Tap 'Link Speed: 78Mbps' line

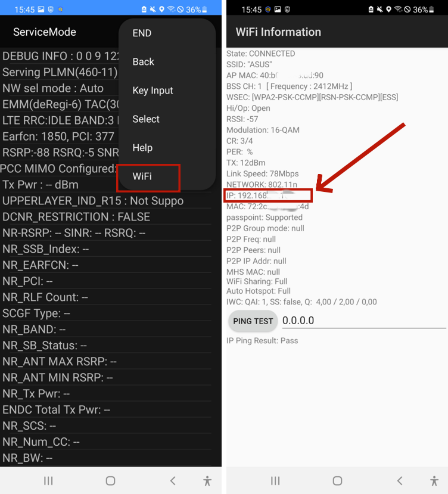coord(263,173)
